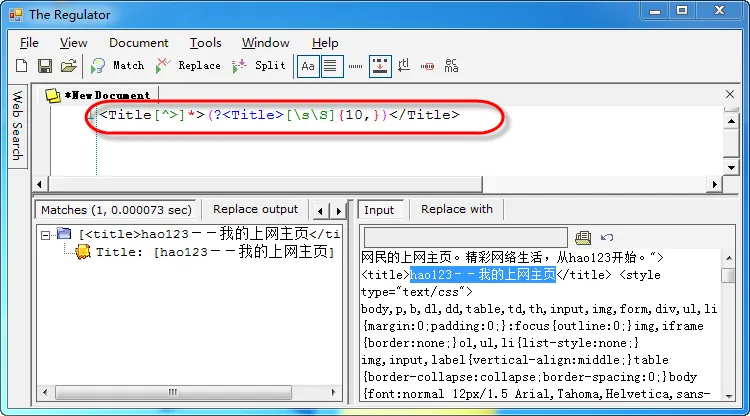
Task: Click the tab scroll left arrow
Action: pyautogui.click(x=320, y=210)
